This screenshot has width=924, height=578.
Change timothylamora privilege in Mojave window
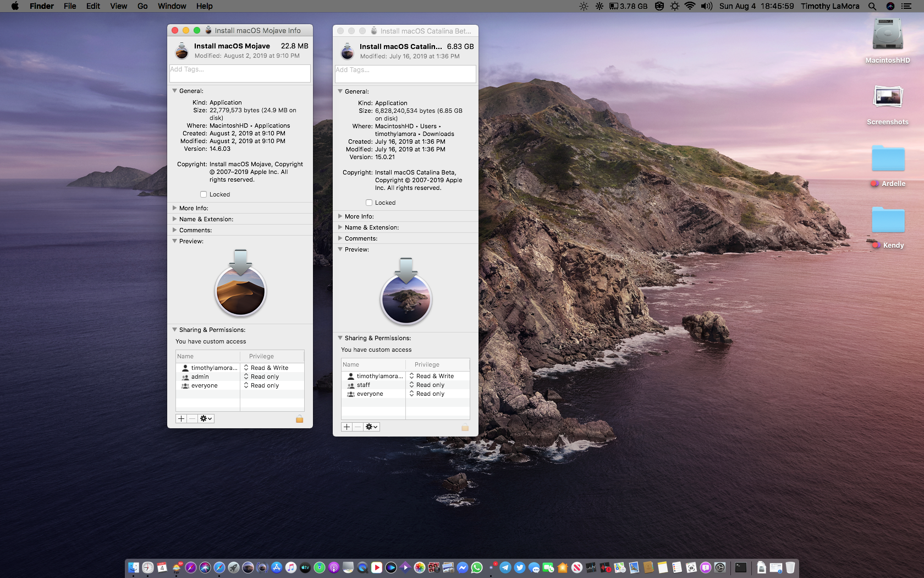[266, 368]
